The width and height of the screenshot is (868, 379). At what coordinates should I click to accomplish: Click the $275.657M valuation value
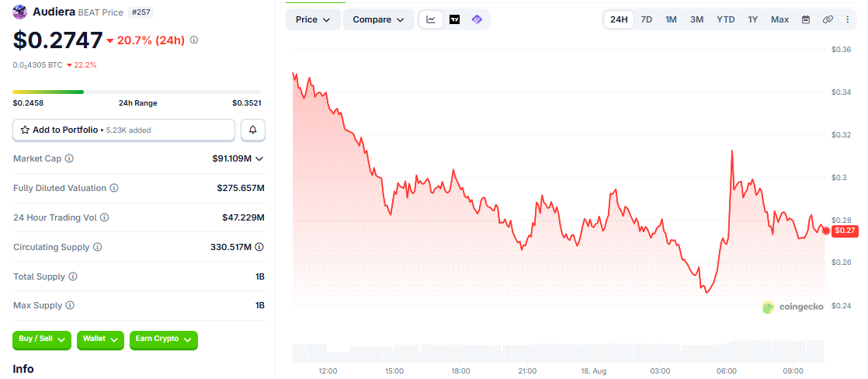pos(241,188)
